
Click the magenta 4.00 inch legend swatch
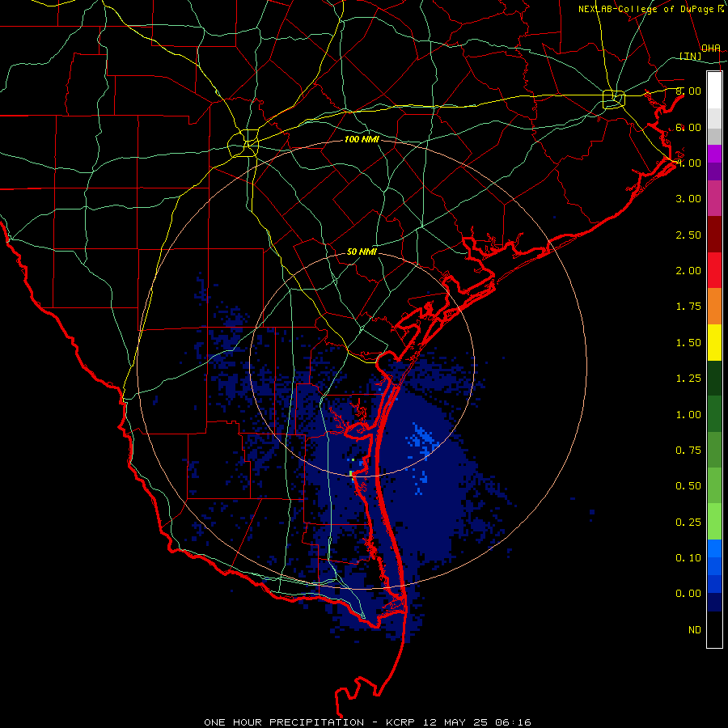[714, 154]
